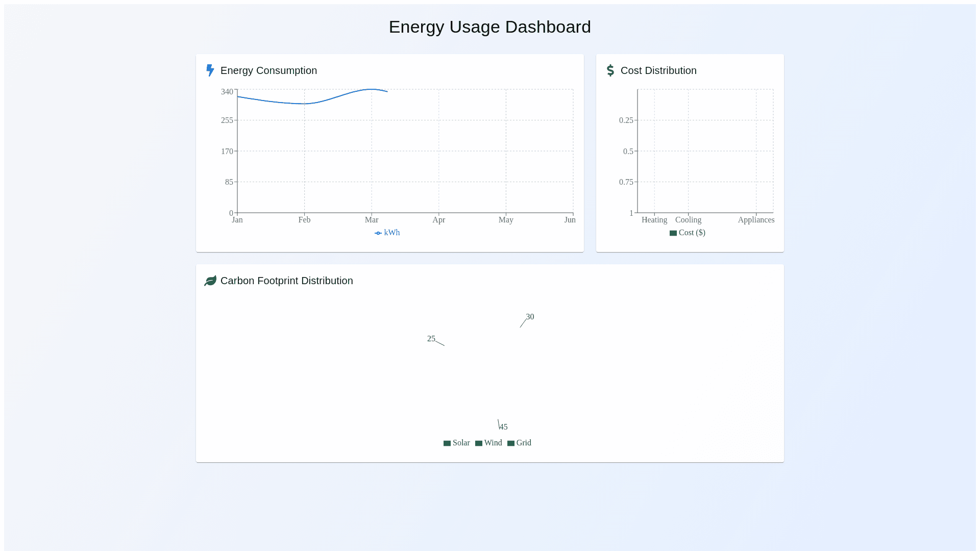
Task: Click the pie label showing 45
Action: [504, 427]
